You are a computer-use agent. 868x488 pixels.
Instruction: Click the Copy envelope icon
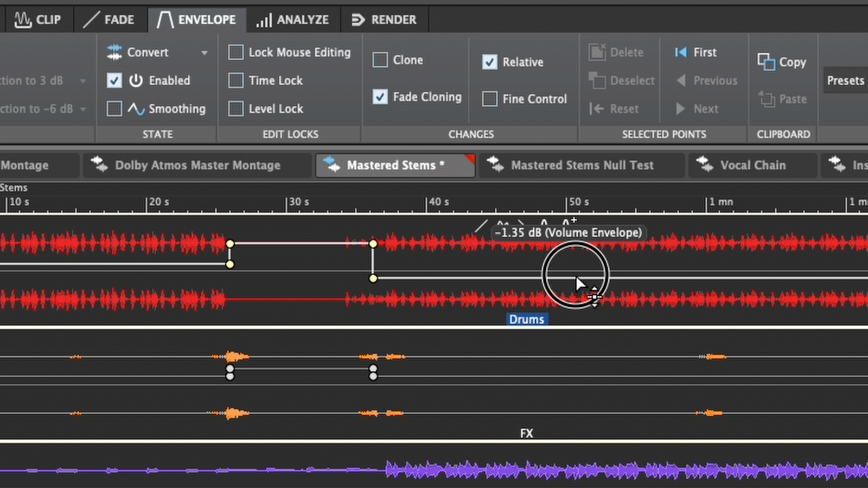coord(765,62)
